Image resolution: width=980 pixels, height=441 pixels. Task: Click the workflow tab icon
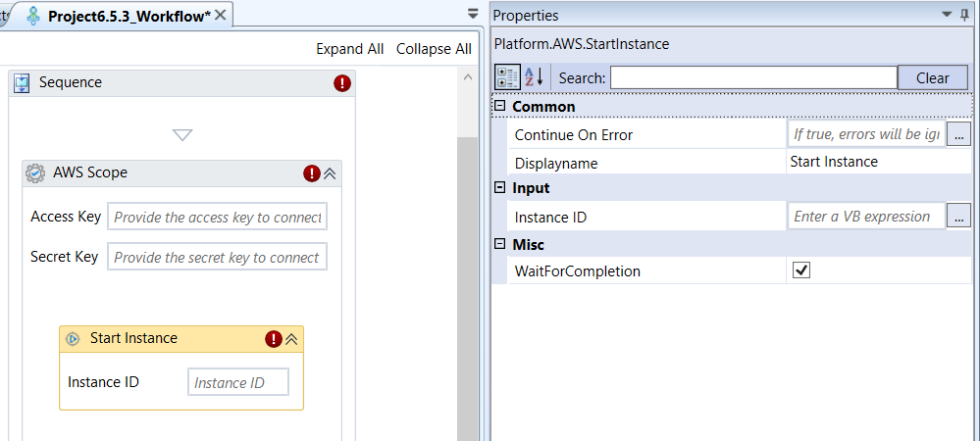[x=34, y=17]
